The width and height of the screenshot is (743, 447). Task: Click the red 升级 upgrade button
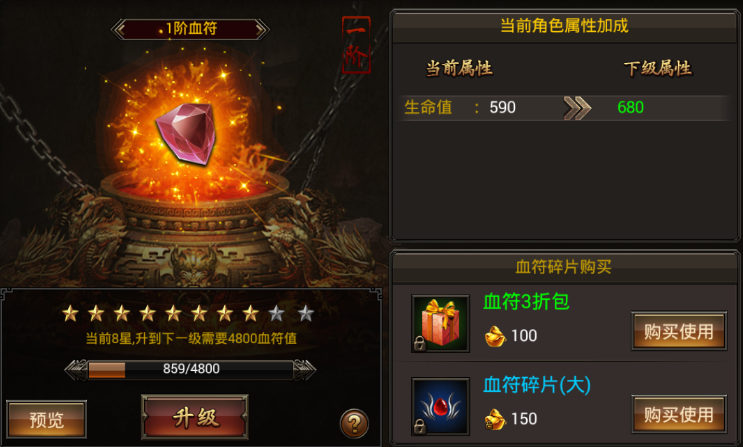(195, 417)
